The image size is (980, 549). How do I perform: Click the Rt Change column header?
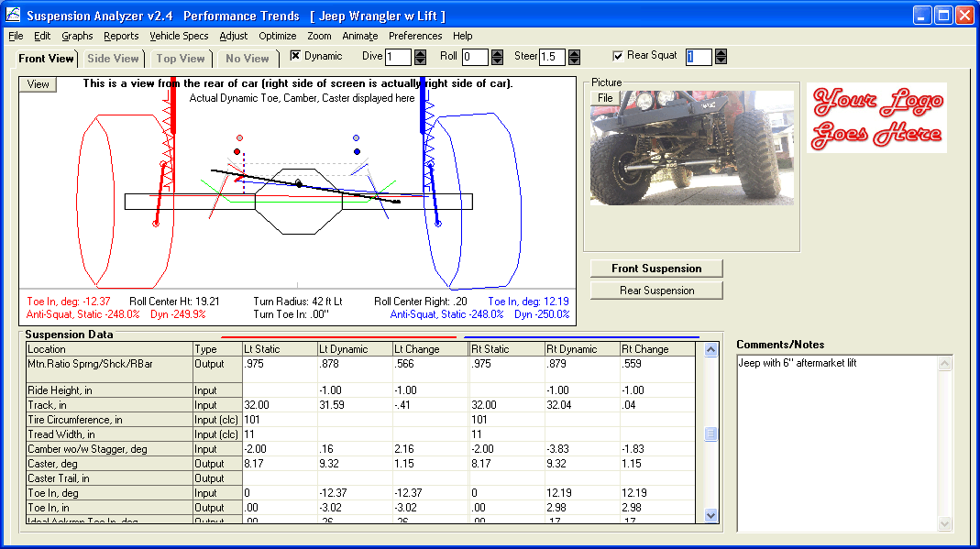point(657,349)
